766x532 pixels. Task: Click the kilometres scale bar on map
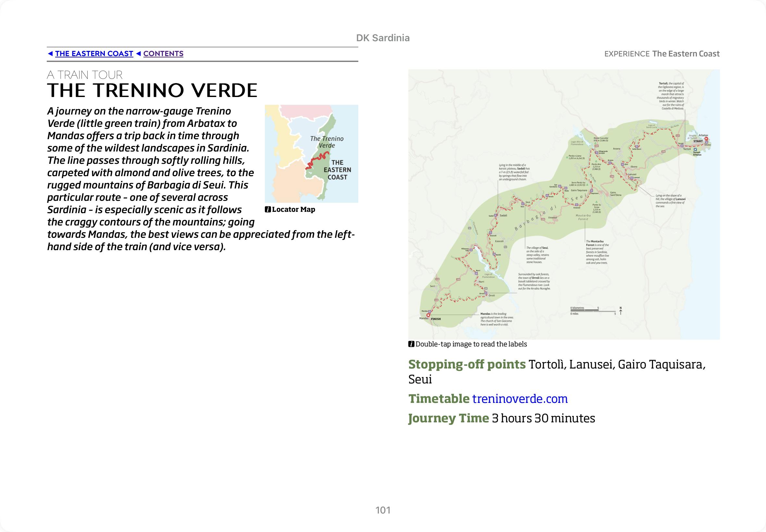click(x=585, y=310)
